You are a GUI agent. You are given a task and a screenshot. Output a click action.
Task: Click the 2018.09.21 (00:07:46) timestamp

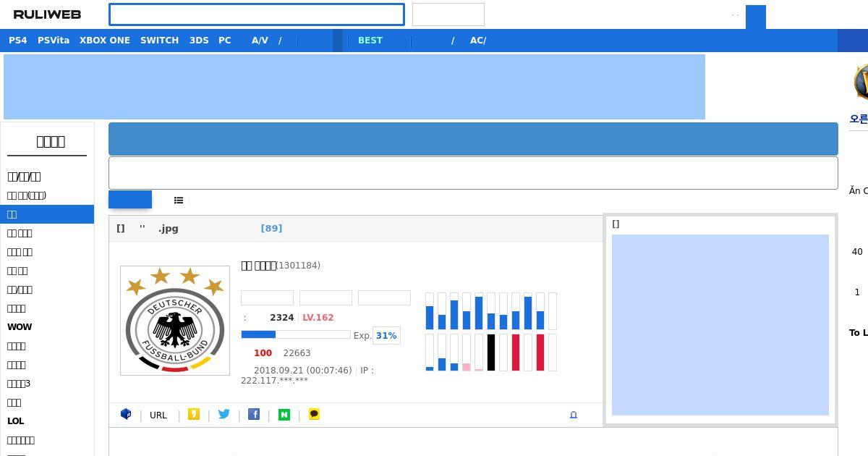[303, 371]
